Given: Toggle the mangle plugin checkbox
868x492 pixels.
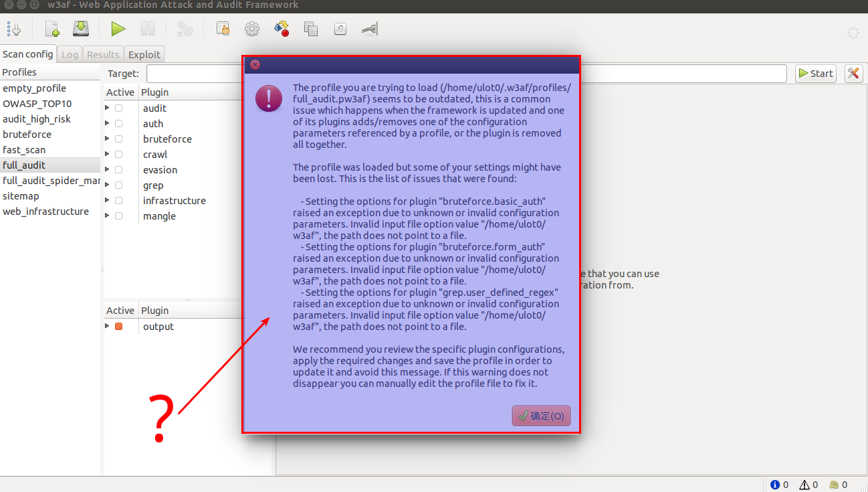Looking at the screenshot, I should 118,216.
